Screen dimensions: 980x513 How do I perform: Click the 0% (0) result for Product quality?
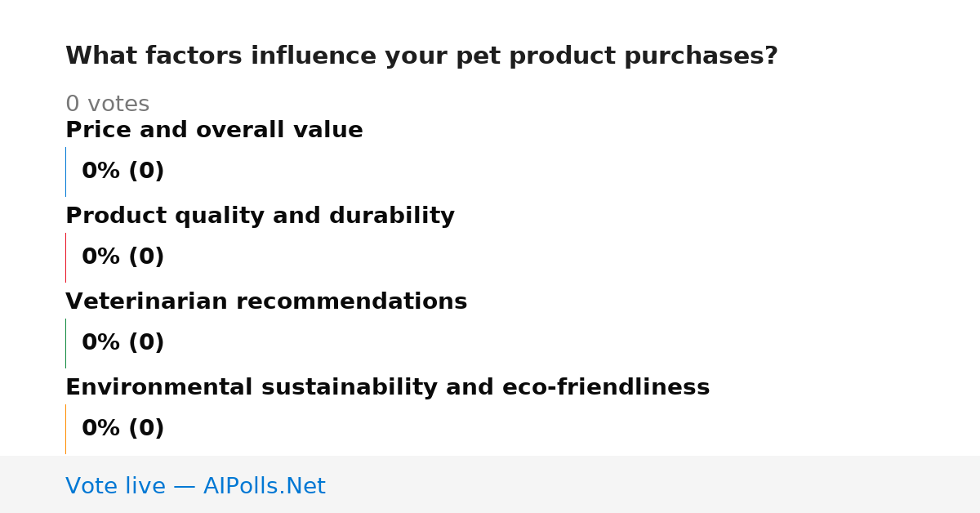click(x=122, y=256)
